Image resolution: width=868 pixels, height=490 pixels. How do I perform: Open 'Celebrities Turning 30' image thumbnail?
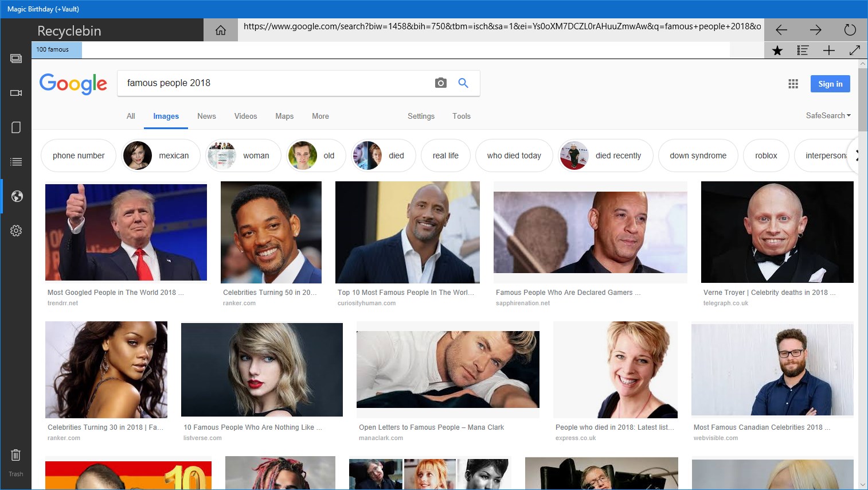click(x=107, y=370)
